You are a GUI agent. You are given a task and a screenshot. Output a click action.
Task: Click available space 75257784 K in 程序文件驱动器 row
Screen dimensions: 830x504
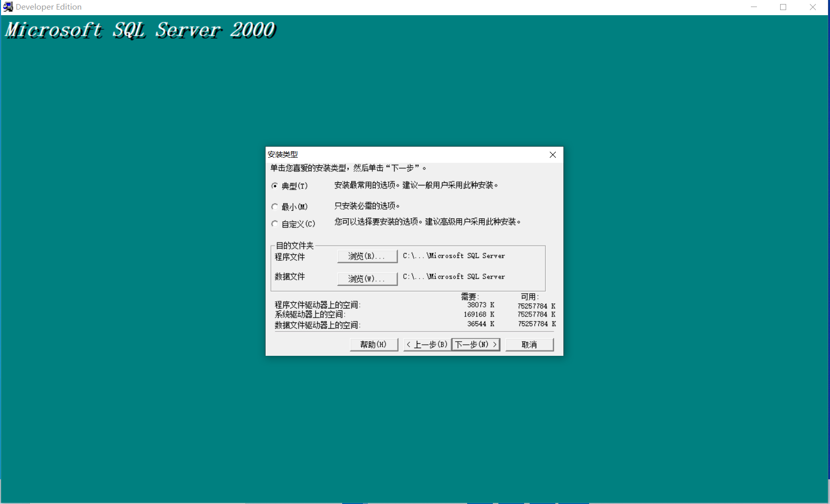[536, 306]
